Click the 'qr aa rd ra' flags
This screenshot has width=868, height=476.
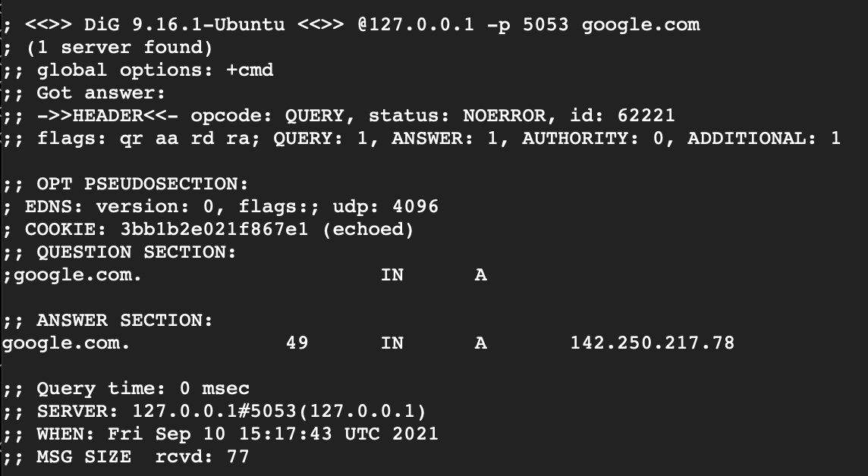(190, 138)
